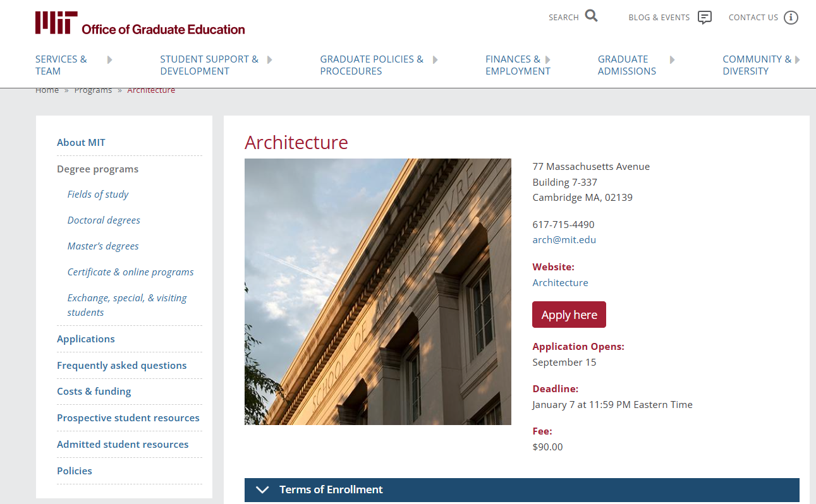Click the Apply here button

pyautogui.click(x=569, y=315)
